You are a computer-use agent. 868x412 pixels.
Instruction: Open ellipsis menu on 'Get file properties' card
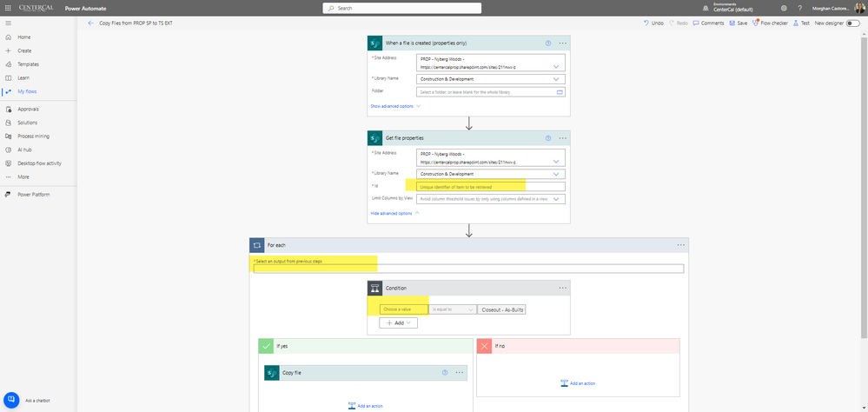562,138
